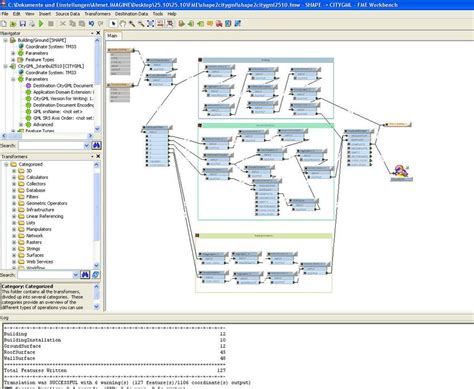This screenshot has width=474, height=389.
Task: Open the Transformers search dropdown arrow
Action: point(76,275)
